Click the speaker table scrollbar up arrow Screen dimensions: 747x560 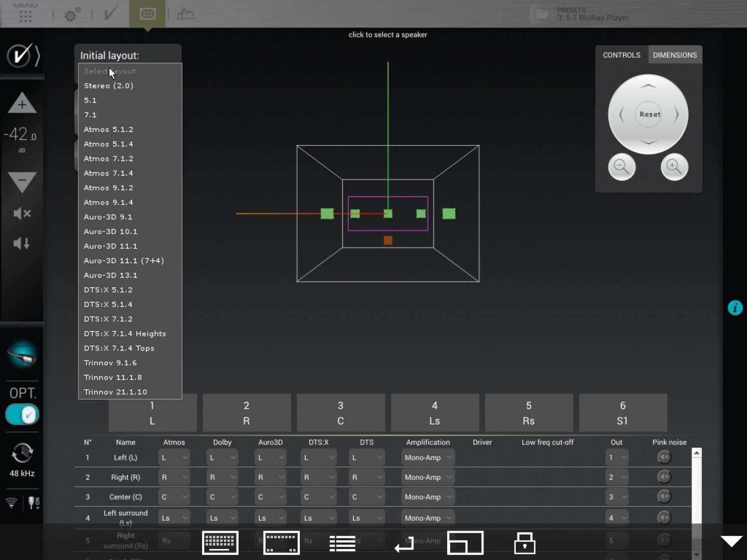coord(697,452)
